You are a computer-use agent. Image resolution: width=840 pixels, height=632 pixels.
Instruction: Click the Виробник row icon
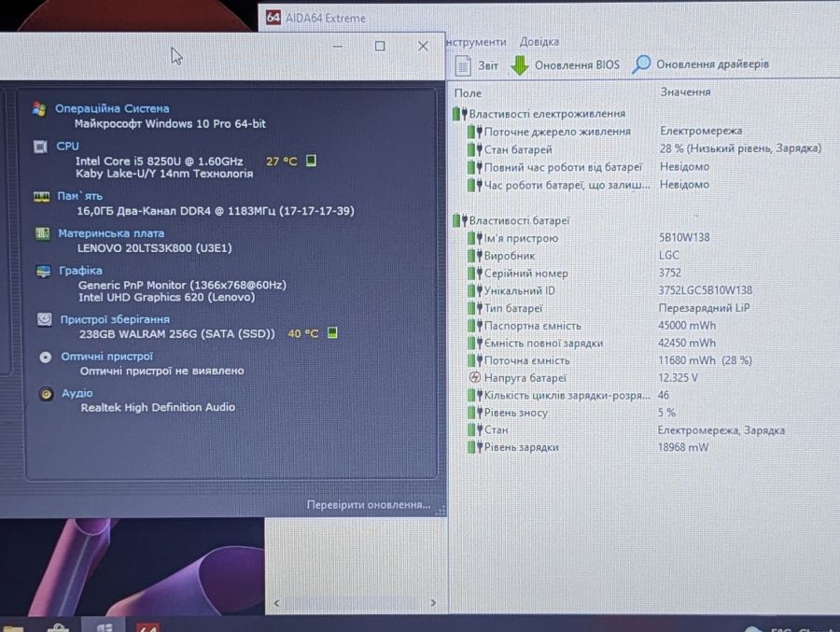click(x=474, y=256)
